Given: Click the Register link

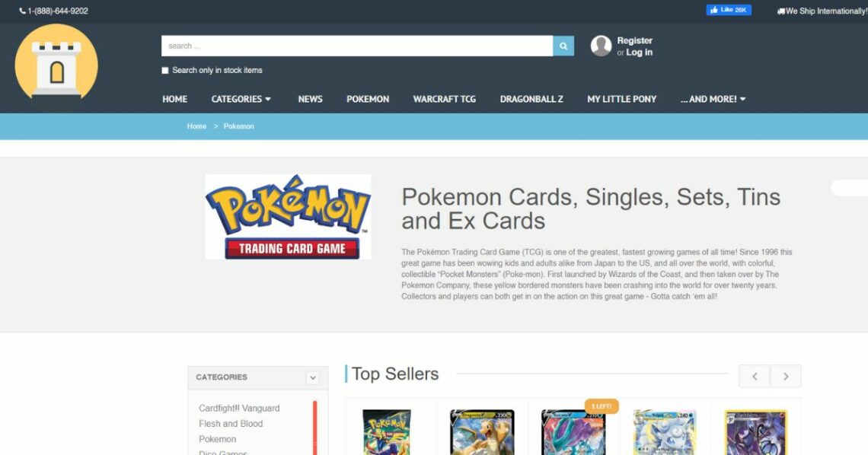Looking at the screenshot, I should pos(635,40).
